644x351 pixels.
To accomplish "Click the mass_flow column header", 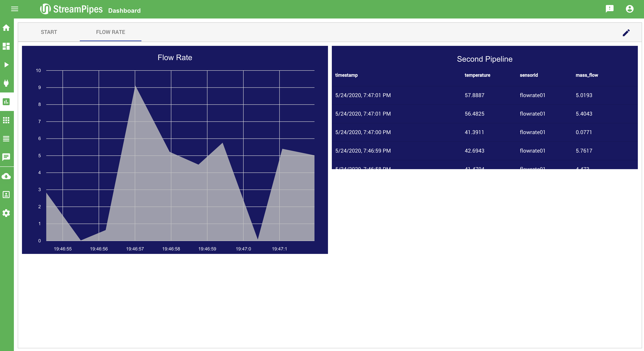I will click(x=587, y=75).
